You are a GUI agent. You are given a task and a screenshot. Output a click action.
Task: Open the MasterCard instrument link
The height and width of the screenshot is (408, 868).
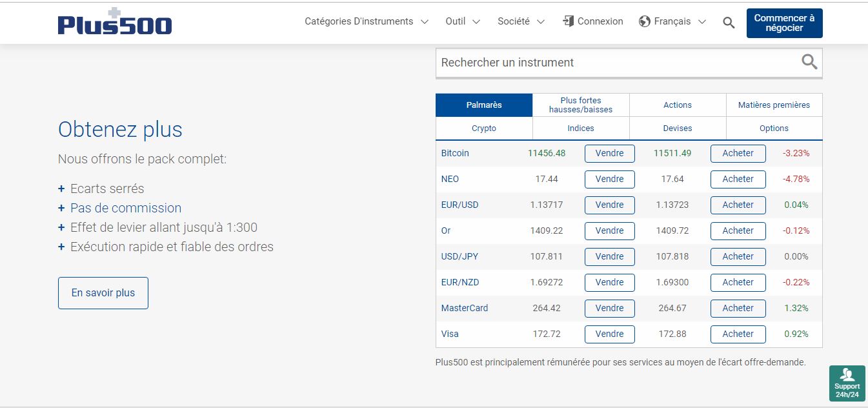tap(465, 308)
